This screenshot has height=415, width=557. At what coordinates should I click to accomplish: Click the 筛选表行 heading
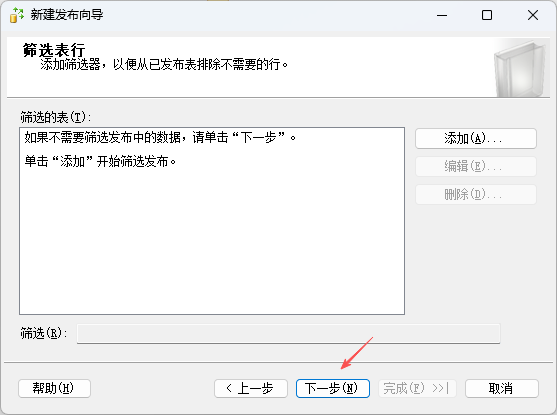pos(54,50)
